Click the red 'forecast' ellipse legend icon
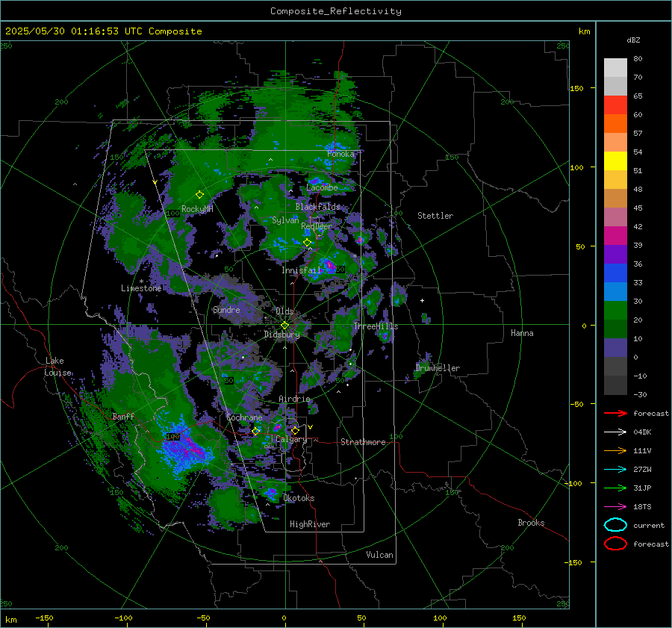 (x=615, y=544)
